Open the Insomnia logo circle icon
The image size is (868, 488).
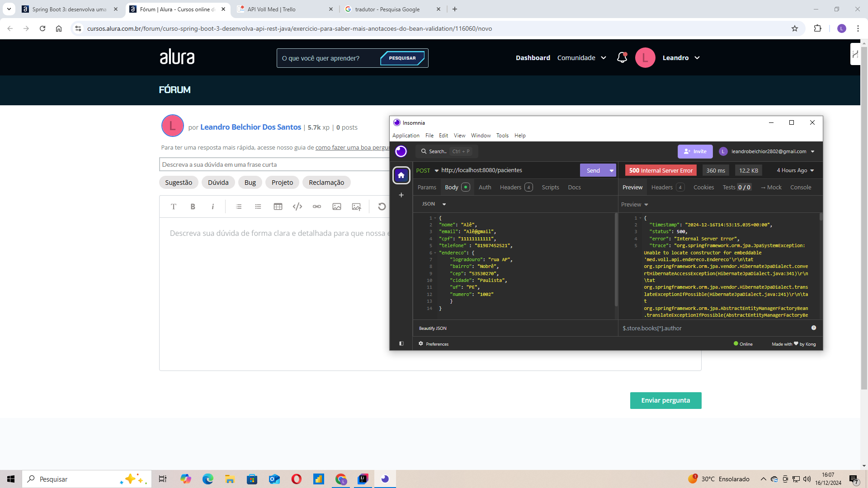[401, 151]
